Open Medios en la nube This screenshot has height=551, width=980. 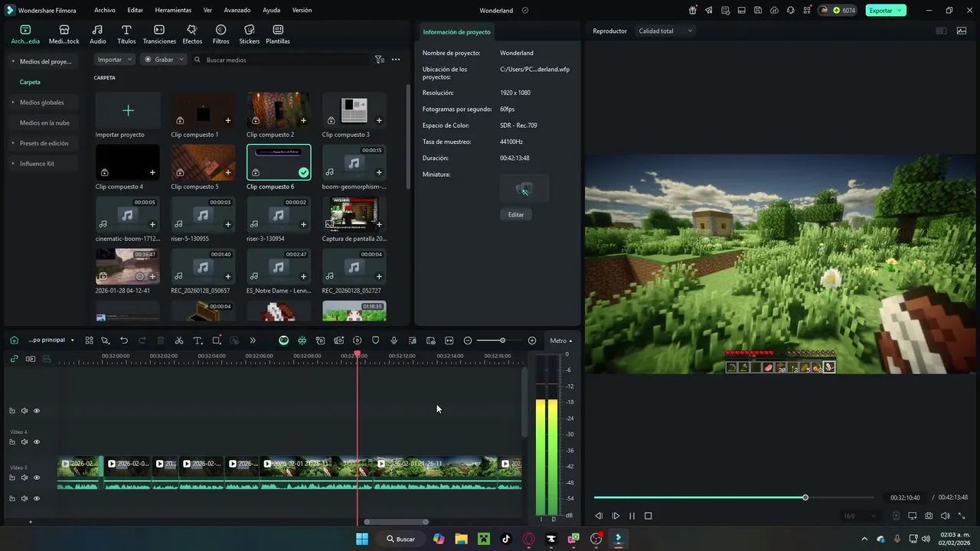[x=44, y=122]
